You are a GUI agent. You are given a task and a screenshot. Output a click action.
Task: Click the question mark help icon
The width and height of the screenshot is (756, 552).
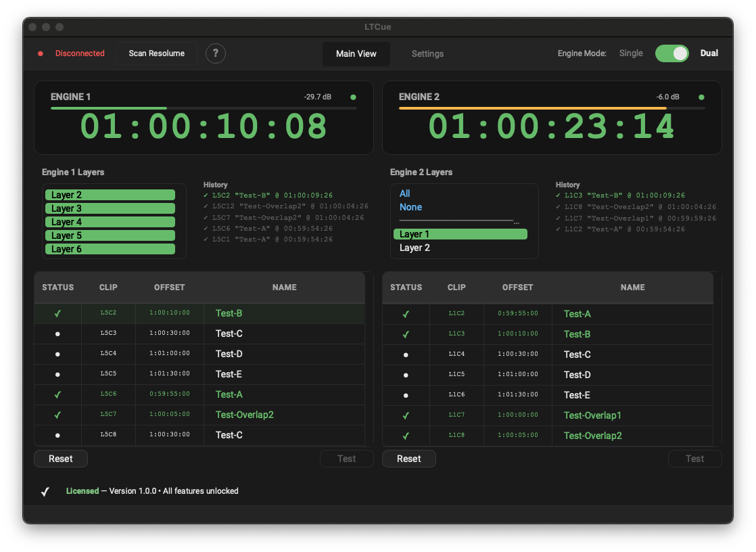215,53
